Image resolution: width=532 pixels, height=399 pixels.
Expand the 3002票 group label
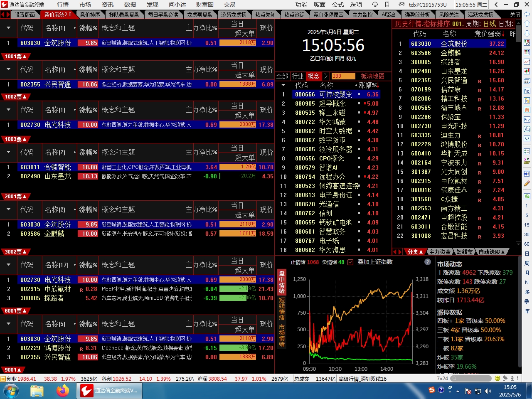[x=16, y=252]
